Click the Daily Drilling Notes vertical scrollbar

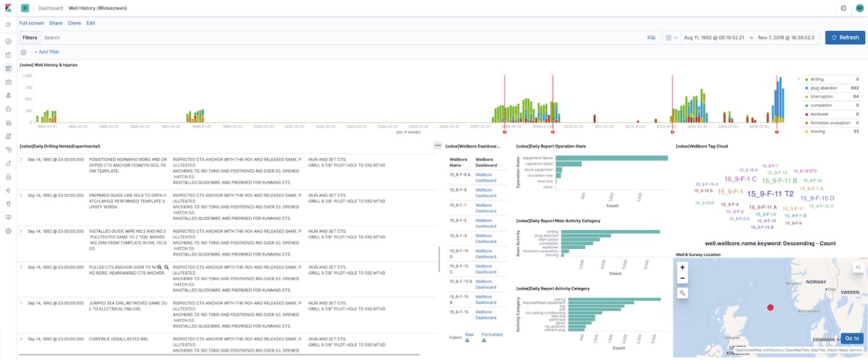440,260
